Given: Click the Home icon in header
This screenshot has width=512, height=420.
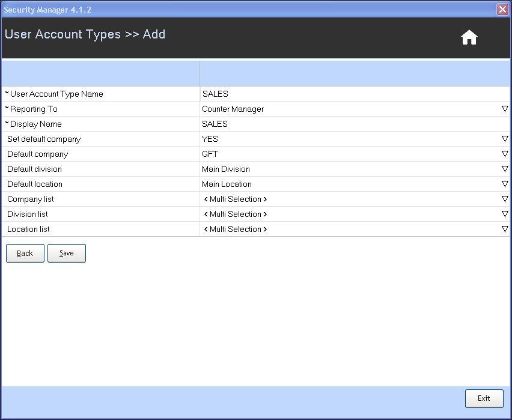Looking at the screenshot, I should tap(469, 38).
